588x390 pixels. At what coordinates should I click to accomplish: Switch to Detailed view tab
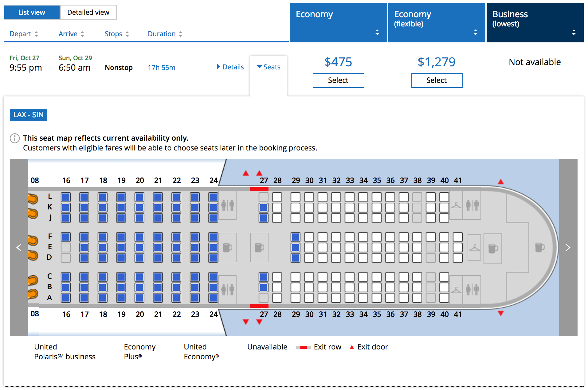pos(88,12)
